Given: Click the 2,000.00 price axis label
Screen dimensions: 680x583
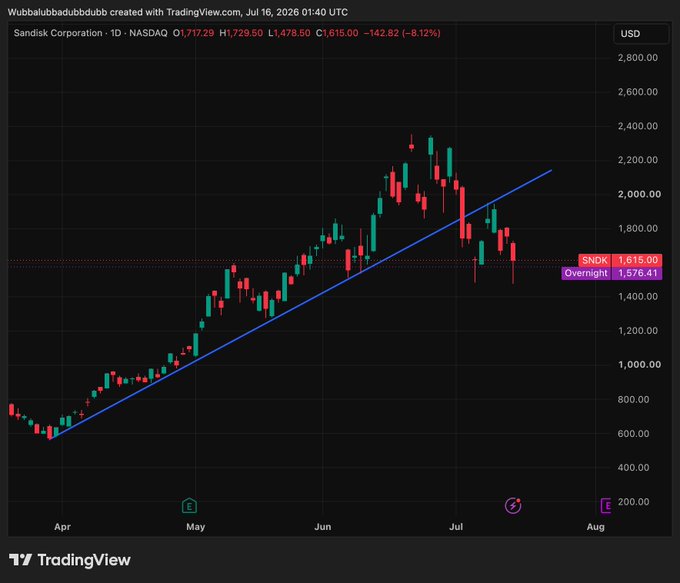Looking at the screenshot, I should click(639, 194).
